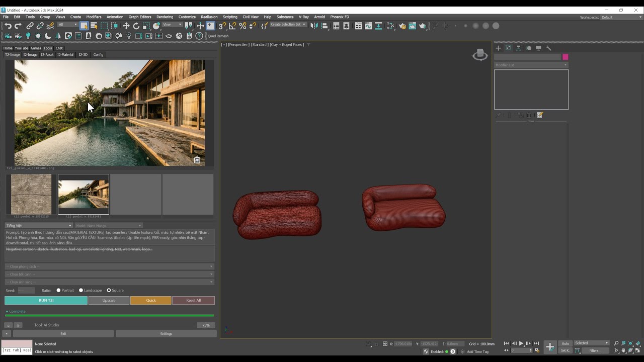
Task: Open the Curve Editor icon
Action: coord(368,26)
